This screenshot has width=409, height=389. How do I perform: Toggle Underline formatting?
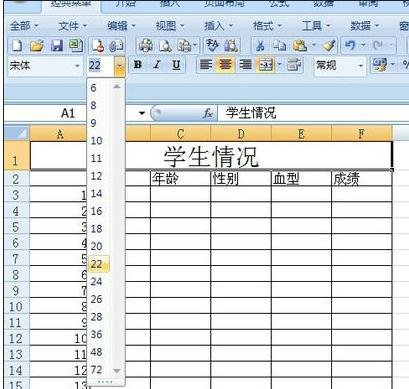176,65
